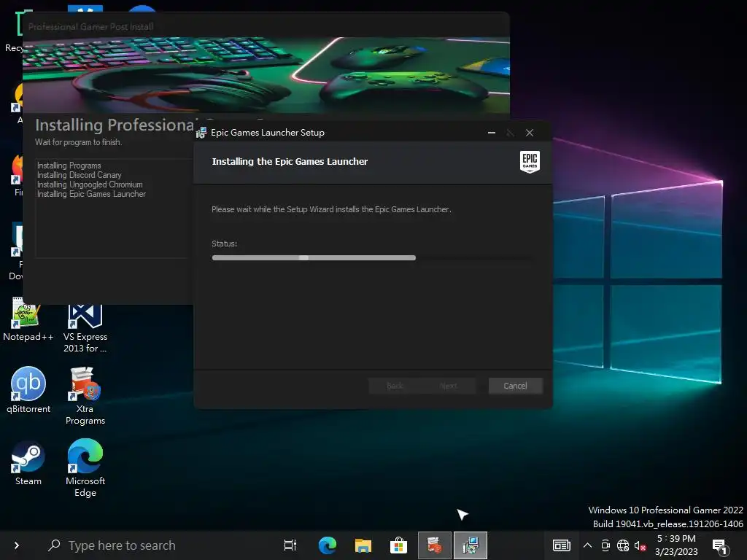Select 'Installing Programs' line in Post Install log
Image resolution: width=747 pixels, height=560 pixels.
click(x=69, y=166)
